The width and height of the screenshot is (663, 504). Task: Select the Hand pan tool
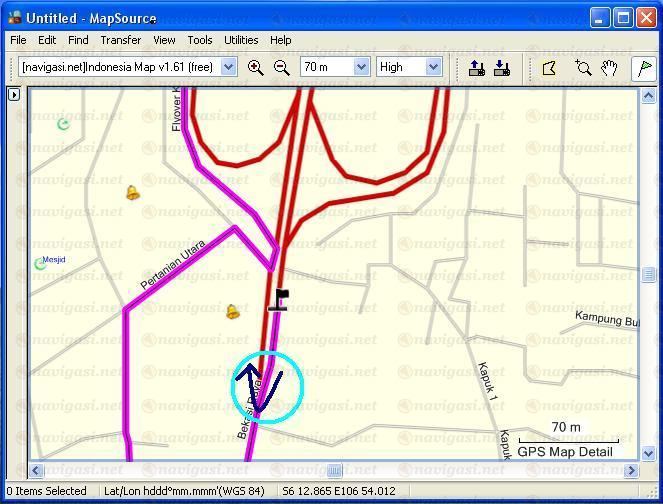coord(609,67)
